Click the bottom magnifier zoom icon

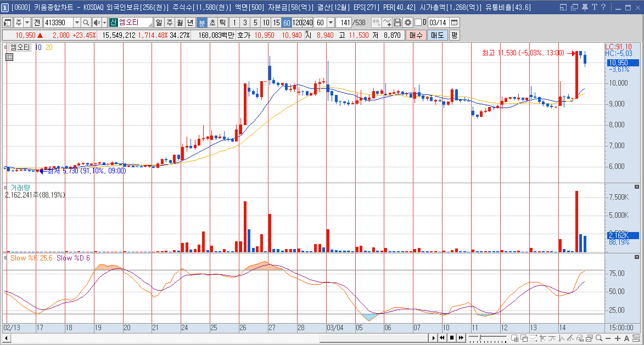pos(599,338)
